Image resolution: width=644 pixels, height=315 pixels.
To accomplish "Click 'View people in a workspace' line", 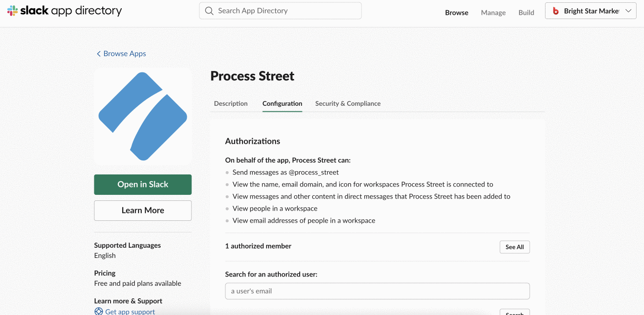I will coord(275,208).
